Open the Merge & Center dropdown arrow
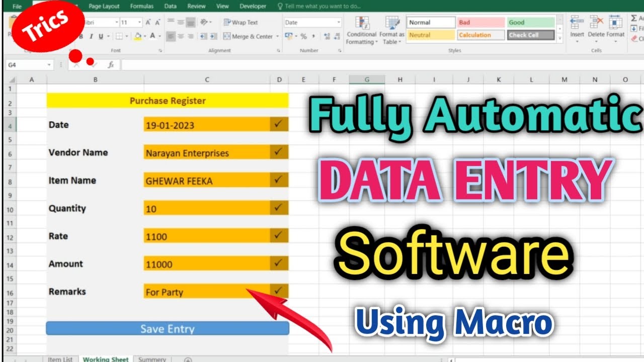The height and width of the screenshot is (362, 644). pos(277,36)
